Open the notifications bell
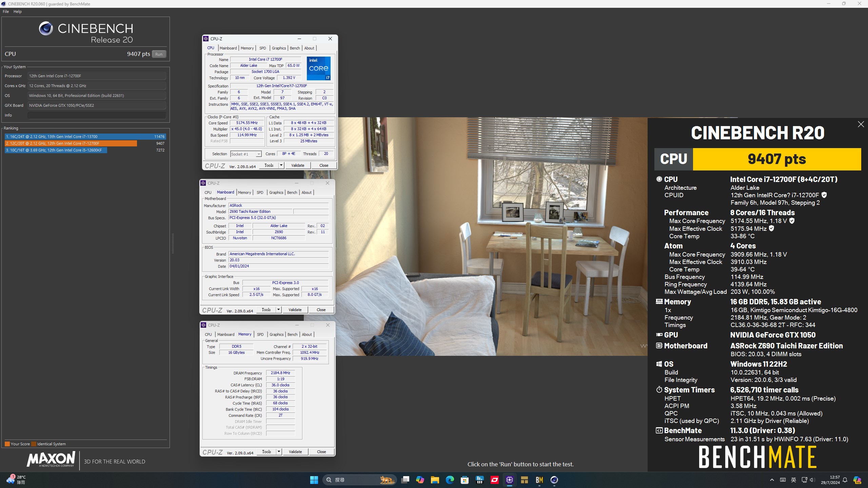868x488 pixels. click(845, 480)
